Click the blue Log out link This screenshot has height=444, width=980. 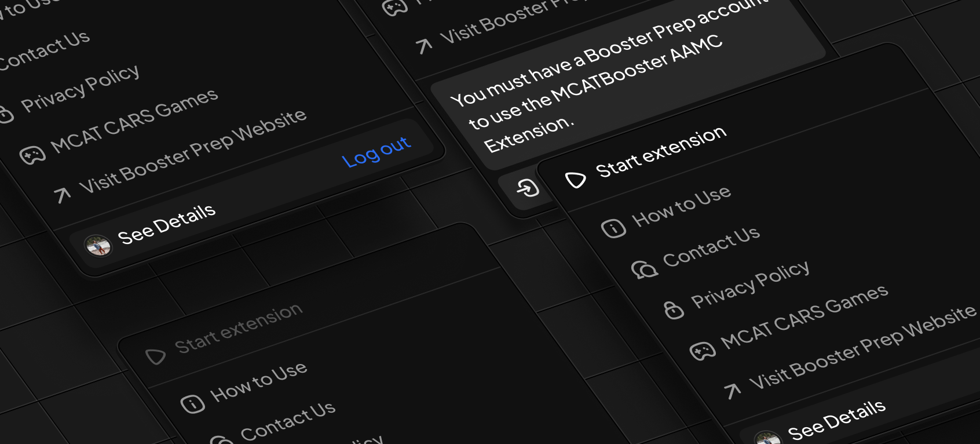coord(376,152)
